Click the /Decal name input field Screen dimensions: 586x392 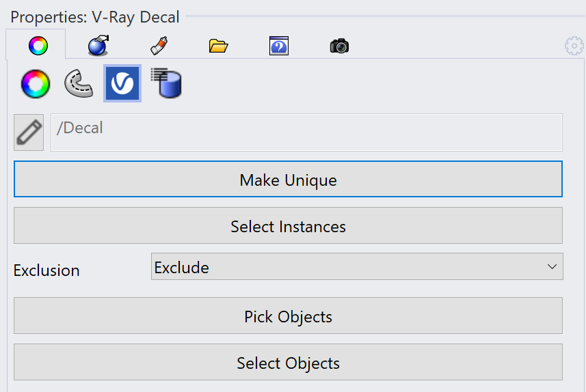(x=306, y=132)
